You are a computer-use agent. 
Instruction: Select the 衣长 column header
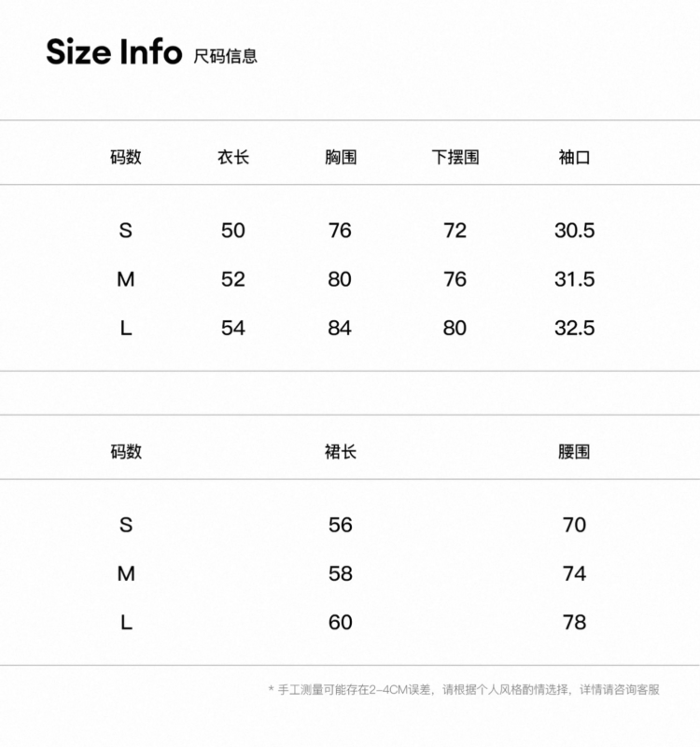coord(232,157)
